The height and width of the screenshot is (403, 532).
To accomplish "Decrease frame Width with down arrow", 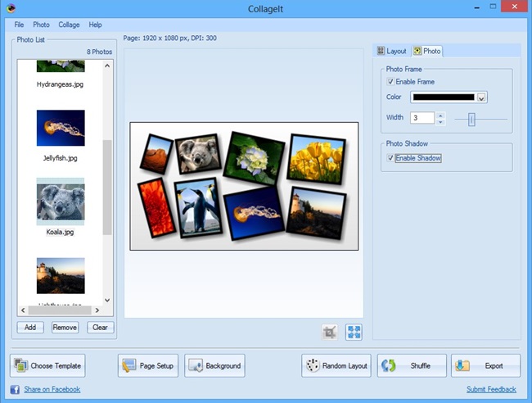I will 440,122.
